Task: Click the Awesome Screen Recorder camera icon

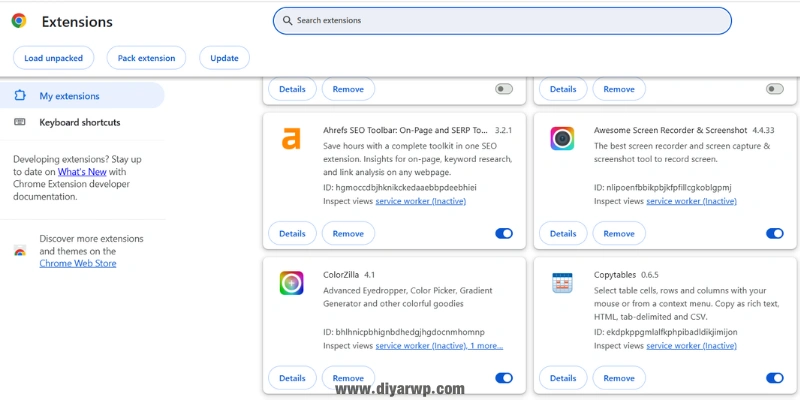Action: click(x=562, y=139)
